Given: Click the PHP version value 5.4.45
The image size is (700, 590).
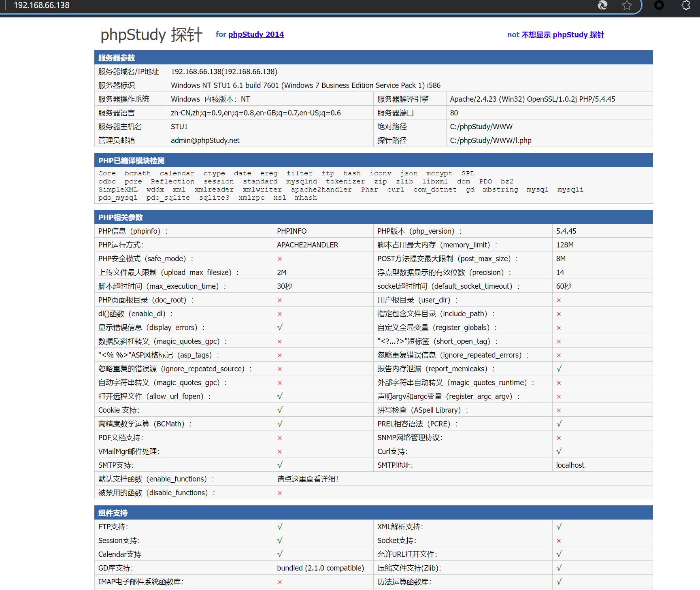Looking at the screenshot, I should point(566,231).
